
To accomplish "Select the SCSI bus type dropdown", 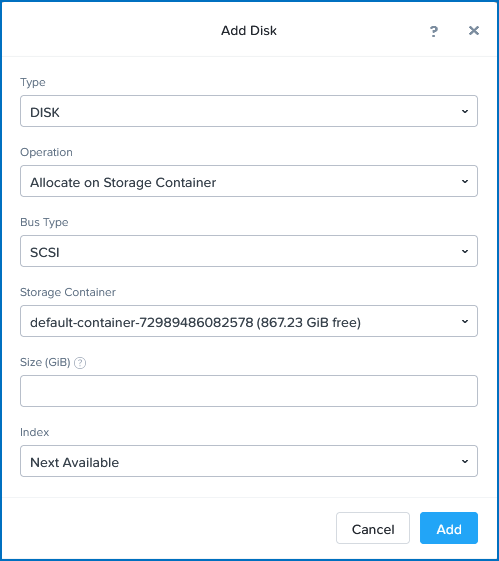I will pyautogui.click(x=249, y=251).
